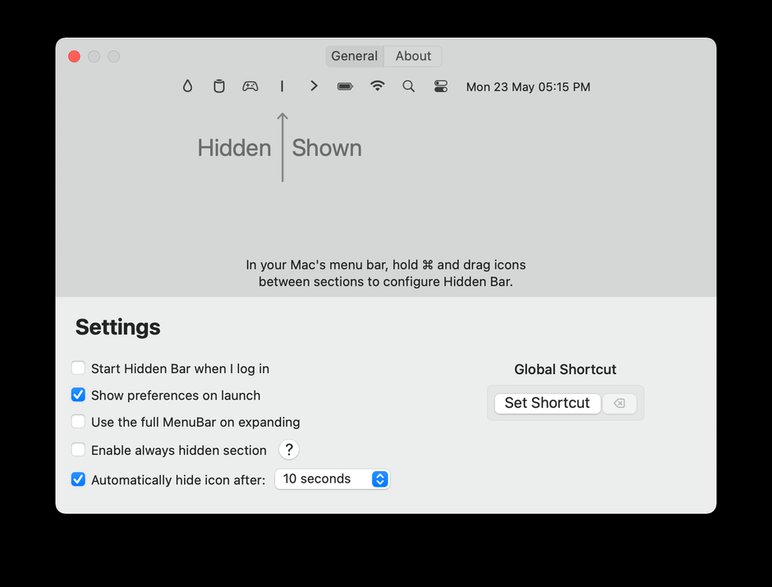
Task: Click the chevron arrow expand icon
Action: point(314,86)
